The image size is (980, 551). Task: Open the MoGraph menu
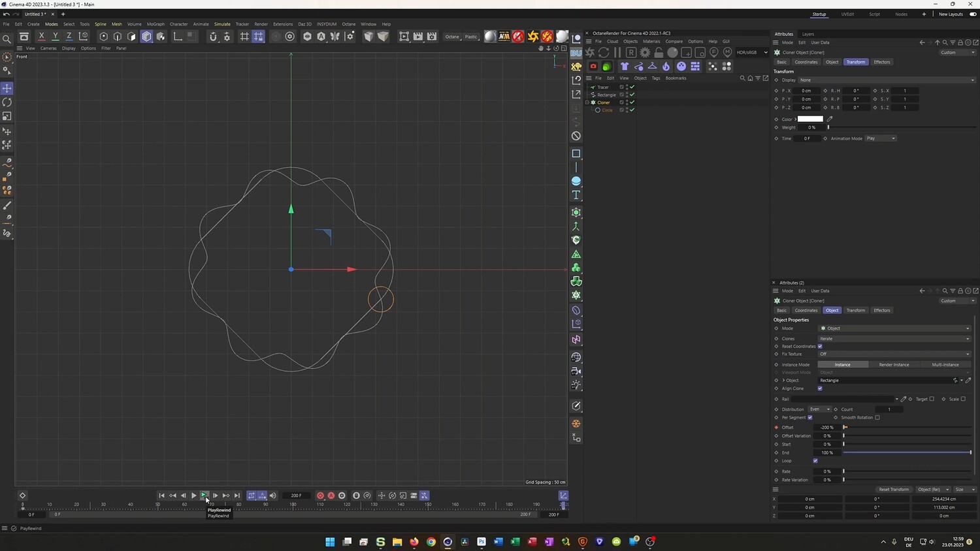tap(155, 24)
